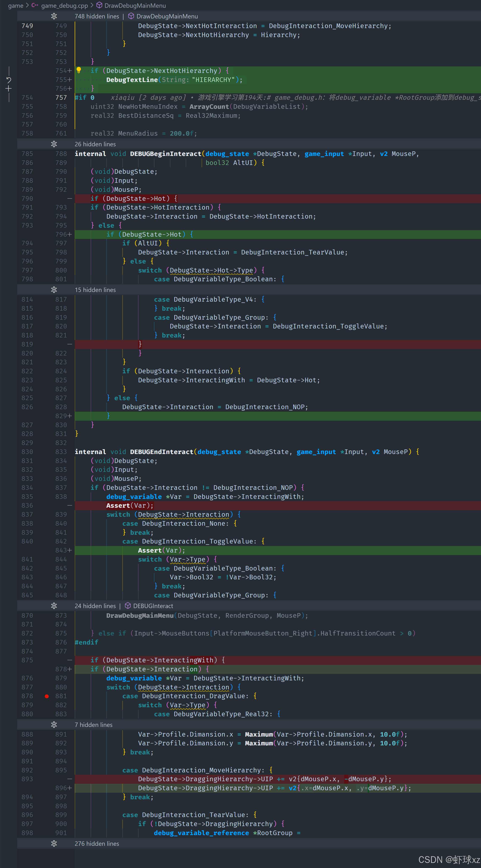Show the 7 hidden lines
This screenshot has height=868, width=481.
point(54,725)
